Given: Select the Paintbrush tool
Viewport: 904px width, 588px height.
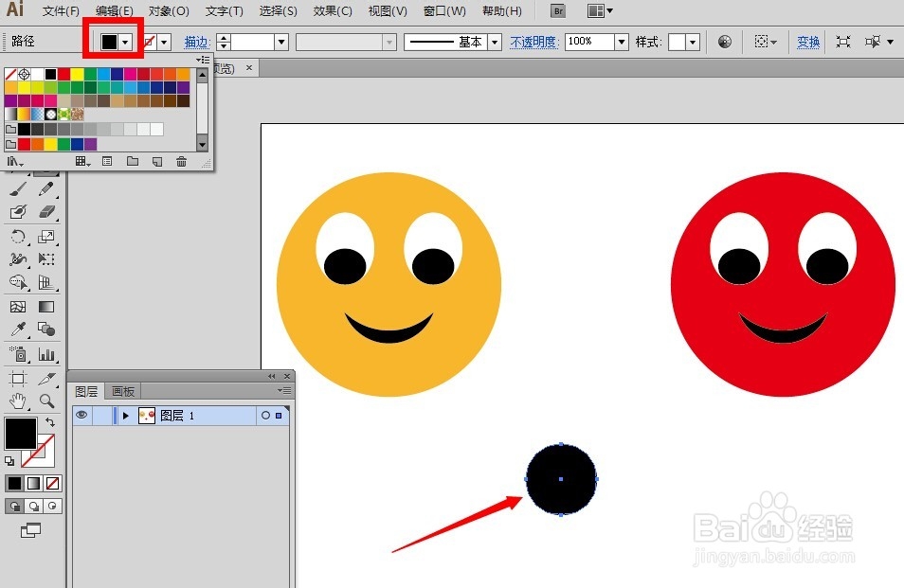Looking at the screenshot, I should [x=18, y=188].
